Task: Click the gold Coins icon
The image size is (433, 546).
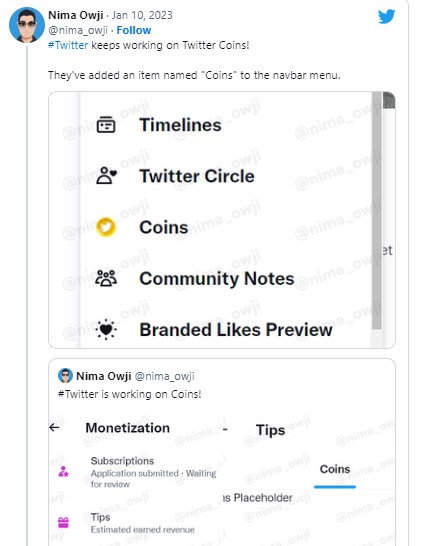Action: pyautogui.click(x=106, y=227)
